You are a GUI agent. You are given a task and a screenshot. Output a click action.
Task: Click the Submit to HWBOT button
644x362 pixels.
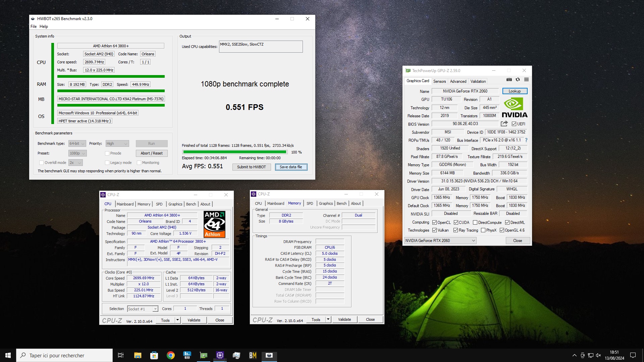(x=252, y=167)
